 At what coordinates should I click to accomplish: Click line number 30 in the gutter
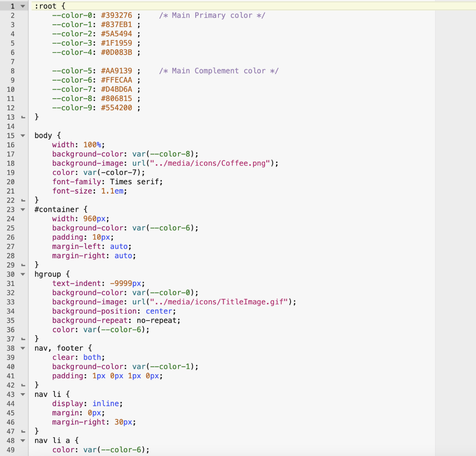[10, 274]
